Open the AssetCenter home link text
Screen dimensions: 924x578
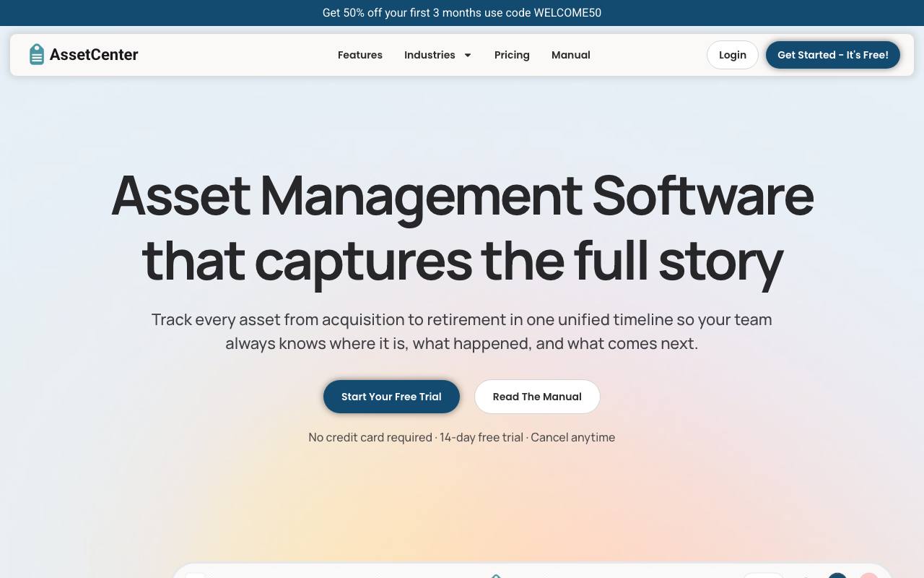coord(94,54)
